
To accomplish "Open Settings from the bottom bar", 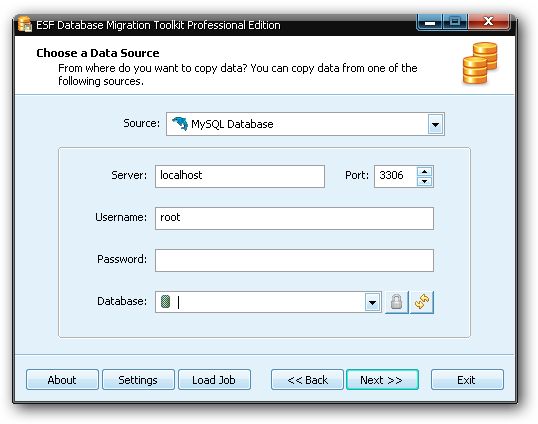I will click(x=138, y=380).
